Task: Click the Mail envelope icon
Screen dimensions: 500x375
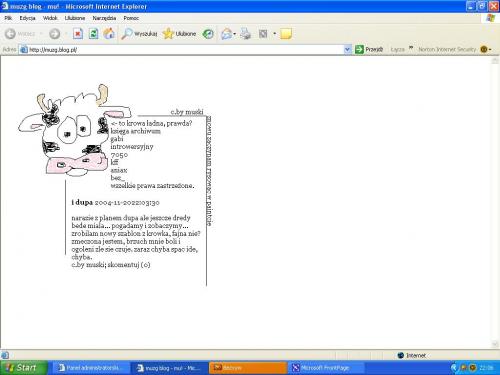Action: coord(226,34)
